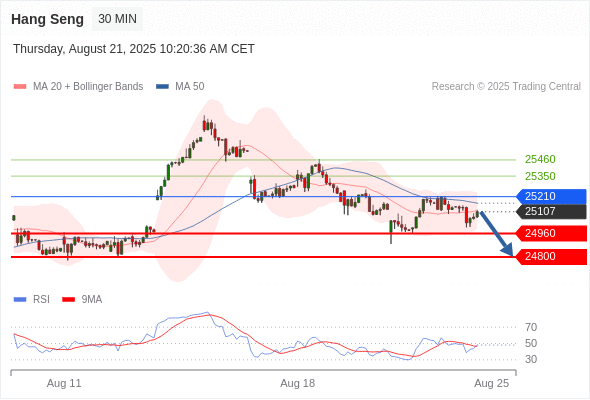590x400 pixels.
Task: Click the blue MA 50 legend swatch
Action: [162, 87]
